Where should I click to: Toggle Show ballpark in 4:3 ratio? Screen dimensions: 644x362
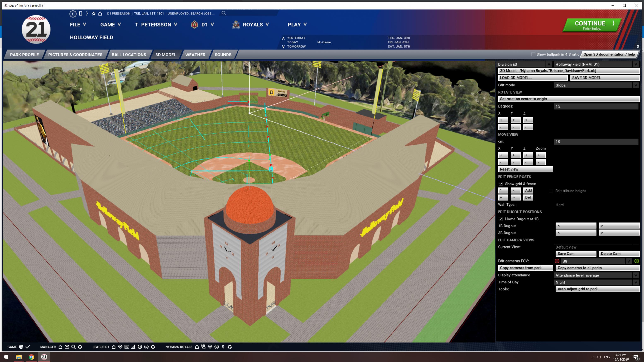tap(533, 54)
